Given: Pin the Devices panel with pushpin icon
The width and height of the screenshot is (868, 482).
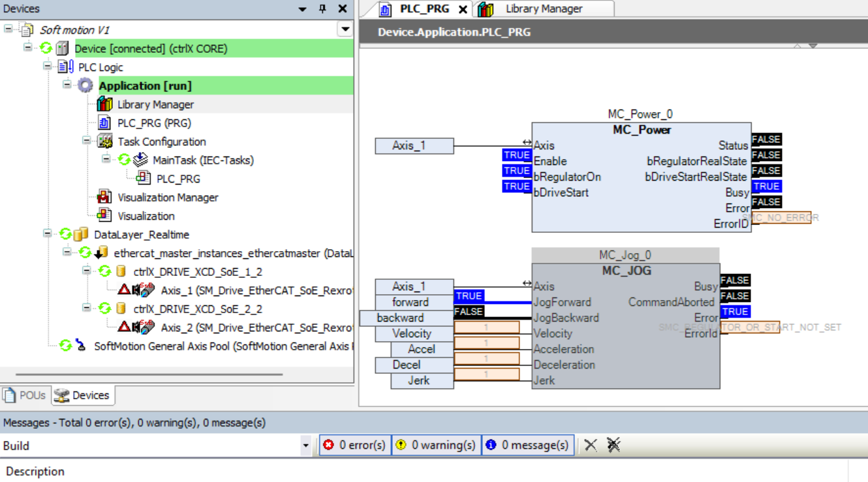Looking at the screenshot, I should pyautogui.click(x=322, y=9).
